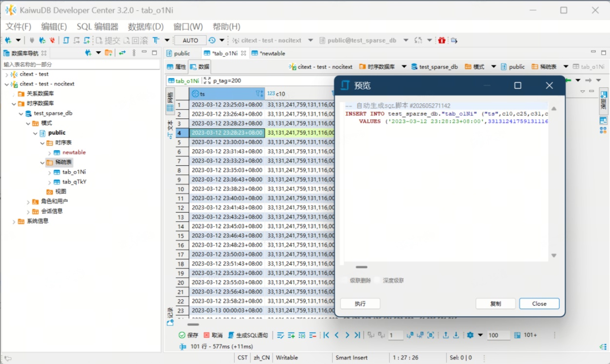Image resolution: width=610 pixels, height=364 pixels.
Task: Click the import data download icon
Action: 456,335
